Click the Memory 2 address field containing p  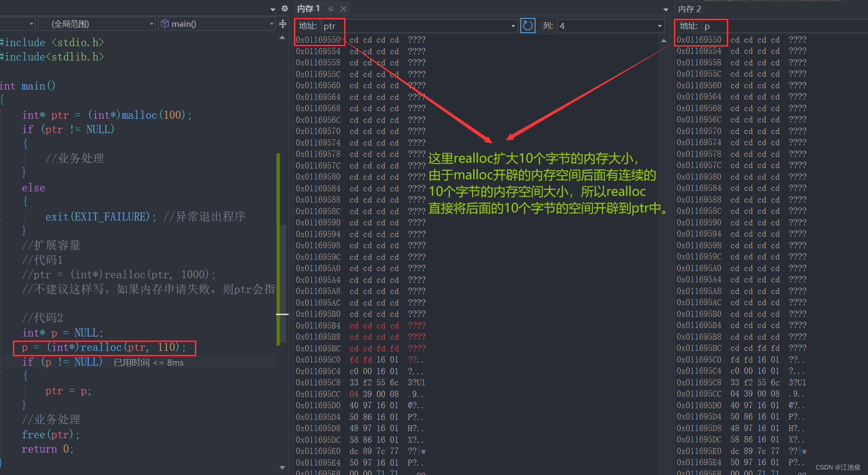tap(784, 26)
